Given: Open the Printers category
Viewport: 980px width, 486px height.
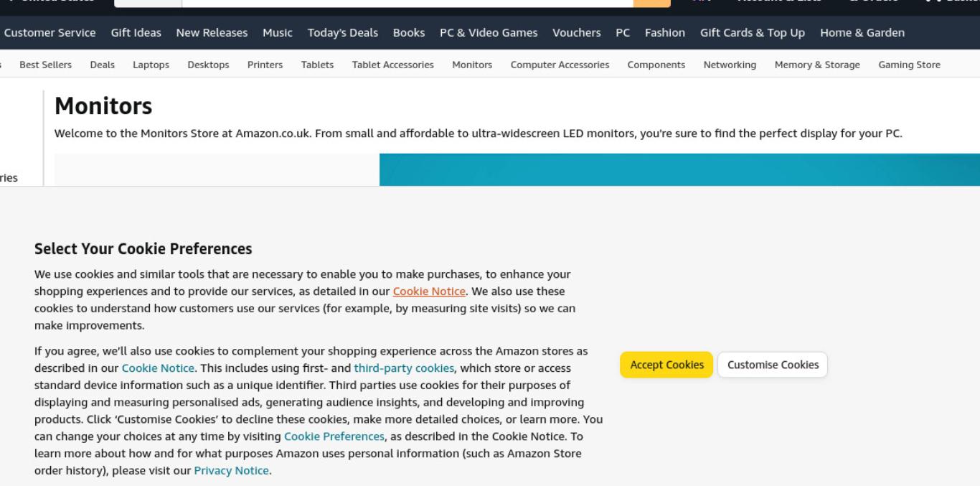Looking at the screenshot, I should click(265, 65).
